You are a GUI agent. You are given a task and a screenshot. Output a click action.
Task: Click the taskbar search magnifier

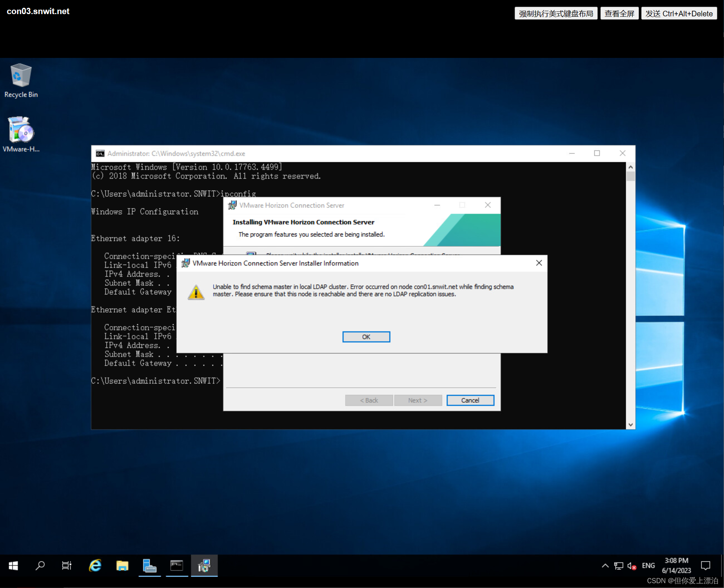40,566
